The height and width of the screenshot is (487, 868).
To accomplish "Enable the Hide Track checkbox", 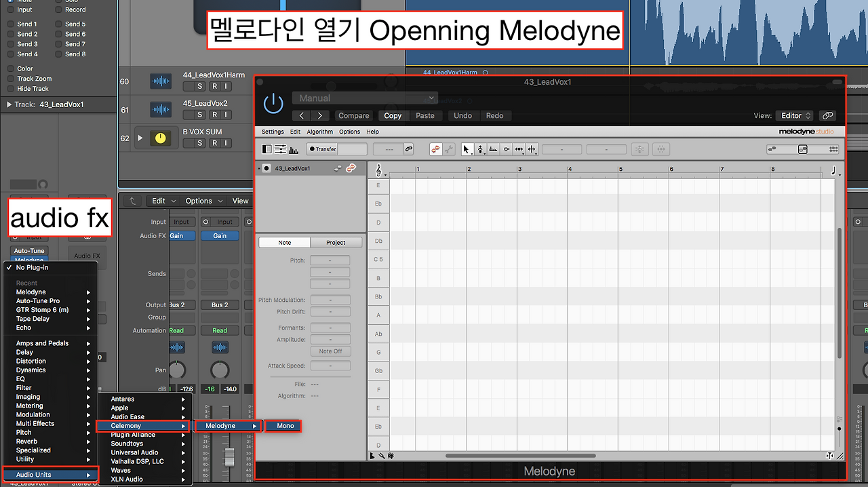I will (10, 89).
